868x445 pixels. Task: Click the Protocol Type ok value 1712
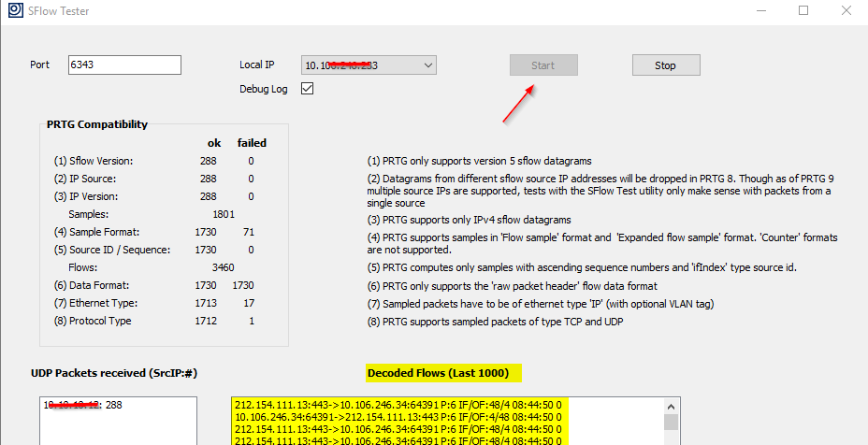coord(206,321)
